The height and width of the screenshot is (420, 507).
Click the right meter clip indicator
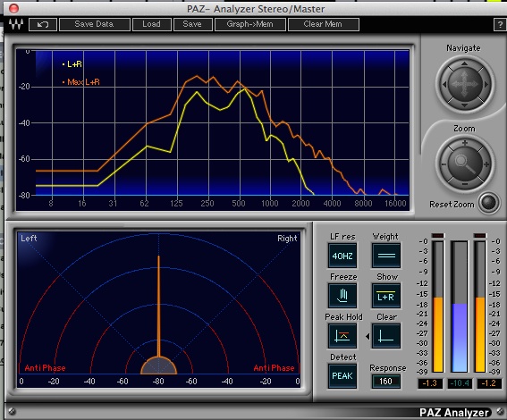click(x=480, y=236)
